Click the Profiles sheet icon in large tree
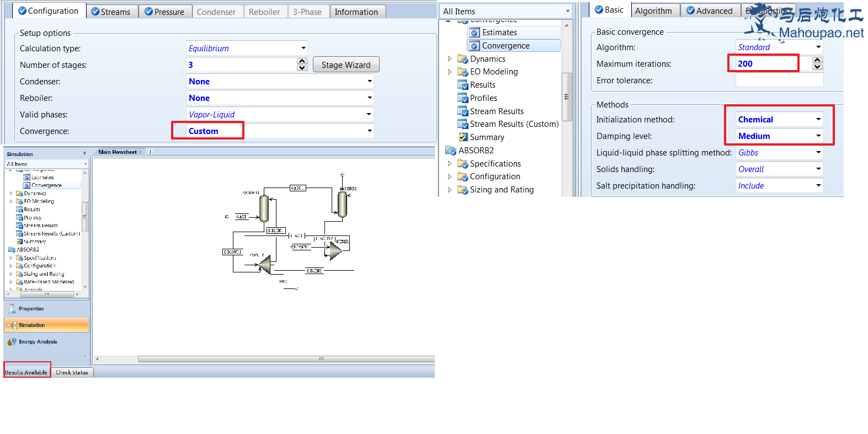The image size is (868, 434). click(462, 98)
